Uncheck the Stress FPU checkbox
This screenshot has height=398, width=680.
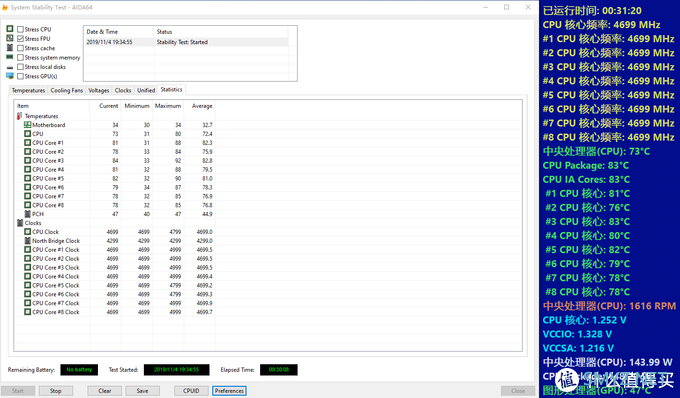point(20,39)
